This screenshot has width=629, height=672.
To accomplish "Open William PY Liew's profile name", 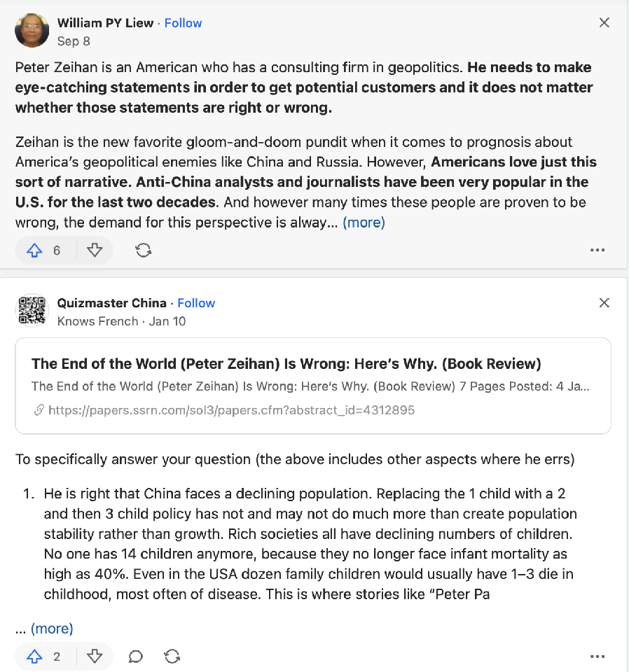I will click(105, 23).
